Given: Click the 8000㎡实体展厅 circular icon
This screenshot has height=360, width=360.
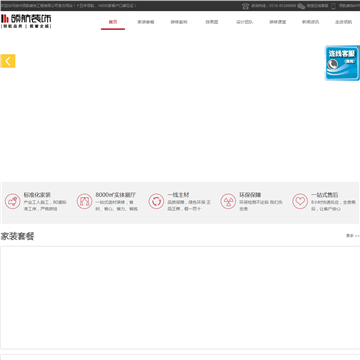Looking at the screenshot, I should [x=84, y=202].
